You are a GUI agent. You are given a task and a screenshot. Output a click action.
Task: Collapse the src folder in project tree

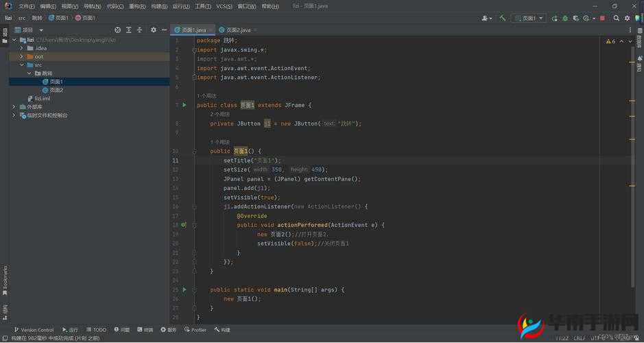tap(22, 65)
